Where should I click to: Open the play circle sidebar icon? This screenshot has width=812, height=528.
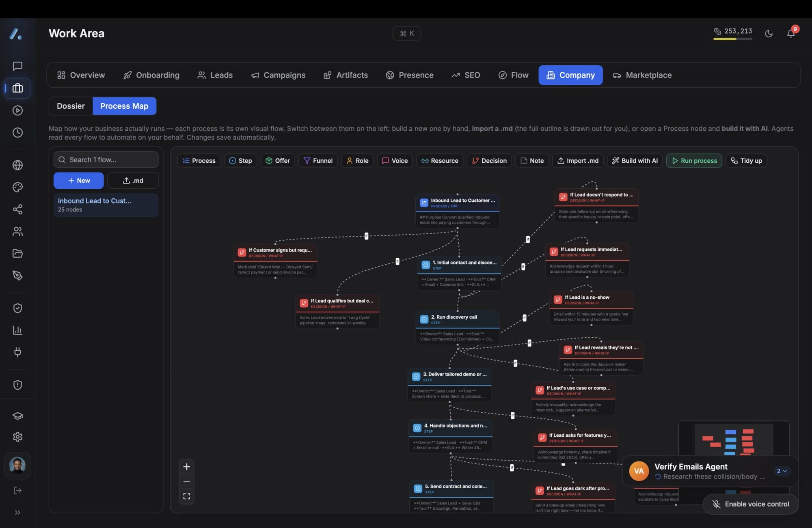point(17,110)
